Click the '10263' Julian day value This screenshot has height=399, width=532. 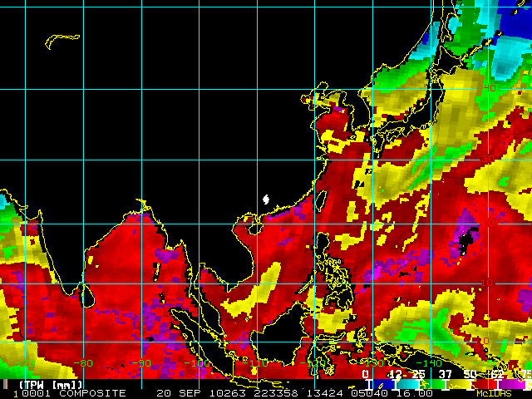[229, 393]
